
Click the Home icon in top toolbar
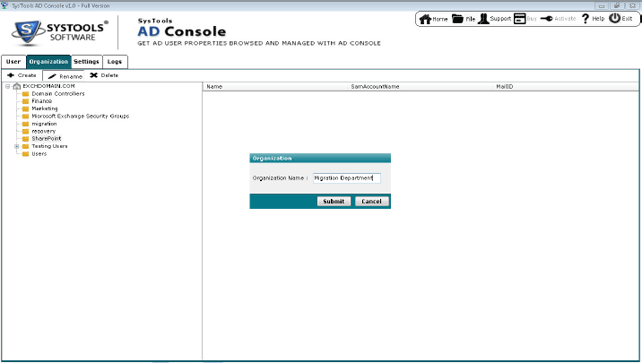[x=425, y=19]
